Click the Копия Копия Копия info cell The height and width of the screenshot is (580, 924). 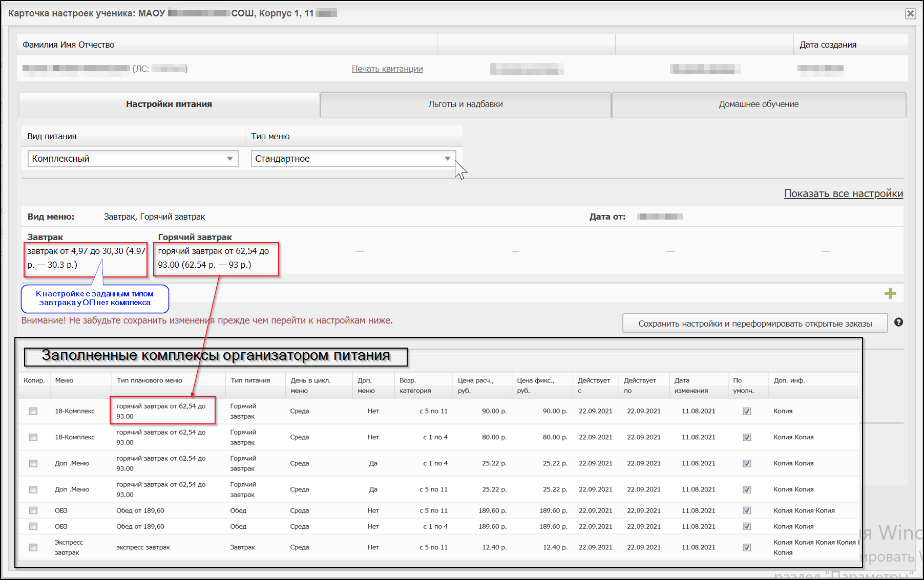(x=804, y=510)
